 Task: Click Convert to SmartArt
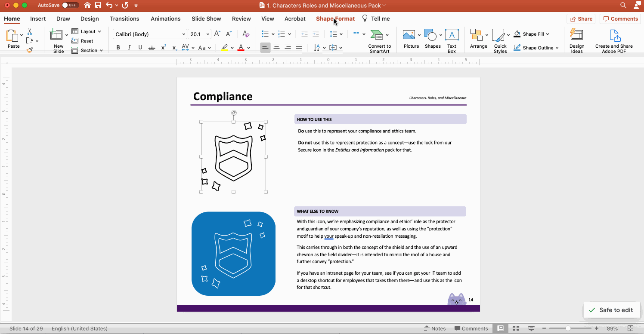tap(379, 42)
